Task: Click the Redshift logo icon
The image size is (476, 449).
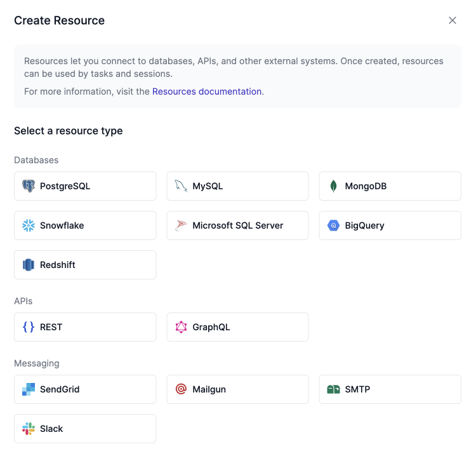Action: [29, 265]
